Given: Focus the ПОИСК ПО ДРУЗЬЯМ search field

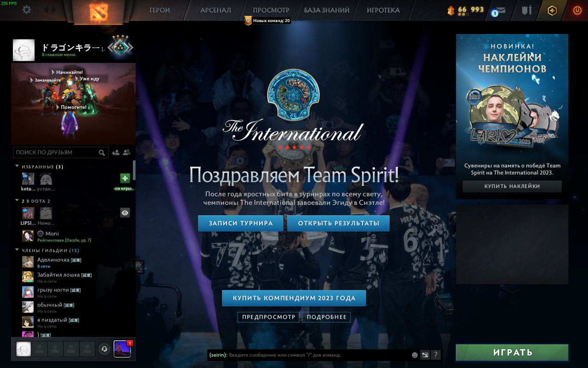Looking at the screenshot, I should [x=61, y=152].
